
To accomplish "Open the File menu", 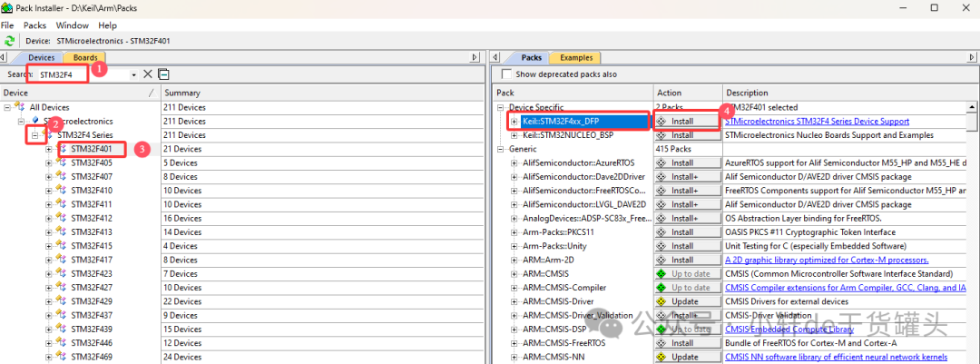I will coord(7,25).
